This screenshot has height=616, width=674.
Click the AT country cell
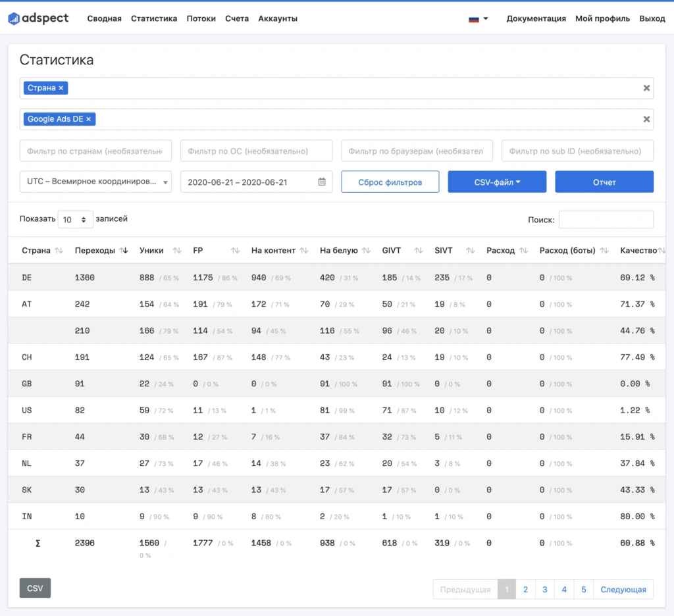(x=26, y=304)
